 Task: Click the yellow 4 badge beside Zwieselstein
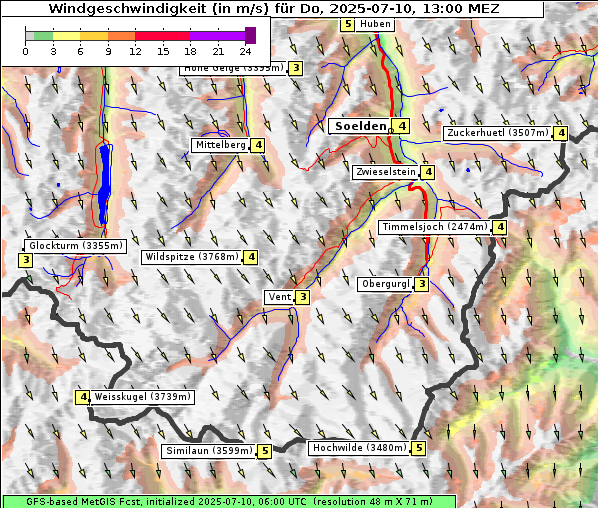428,172
